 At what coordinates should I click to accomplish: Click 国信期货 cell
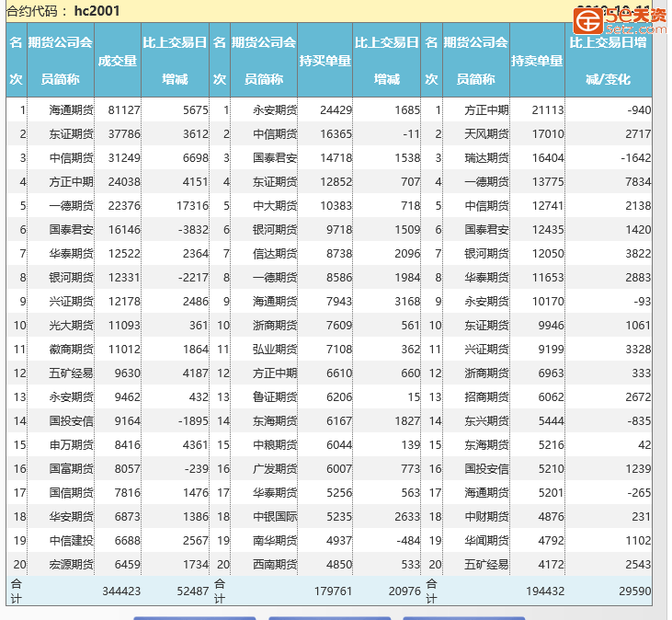(x=71, y=493)
